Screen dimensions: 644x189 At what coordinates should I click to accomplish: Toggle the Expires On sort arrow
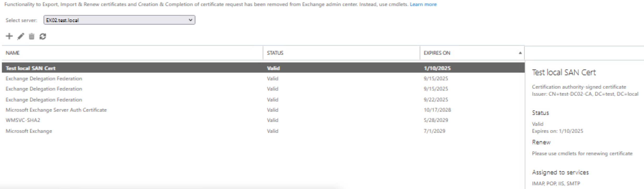pyautogui.click(x=520, y=53)
